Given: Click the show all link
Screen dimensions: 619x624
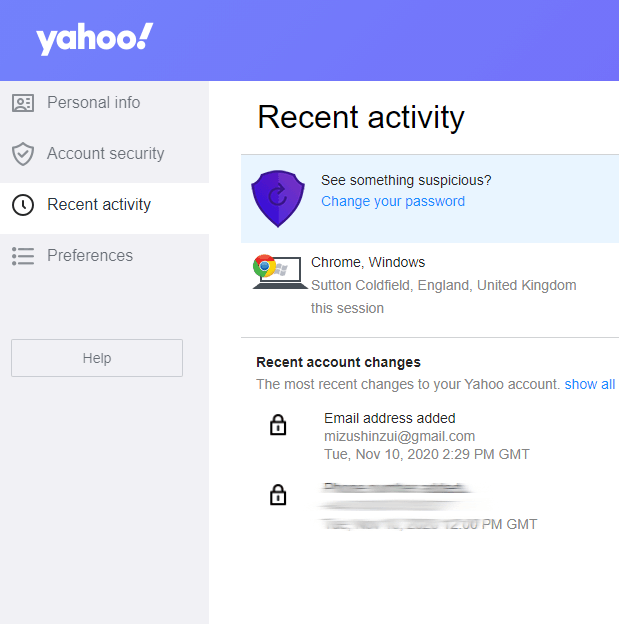Looking at the screenshot, I should click(x=590, y=384).
